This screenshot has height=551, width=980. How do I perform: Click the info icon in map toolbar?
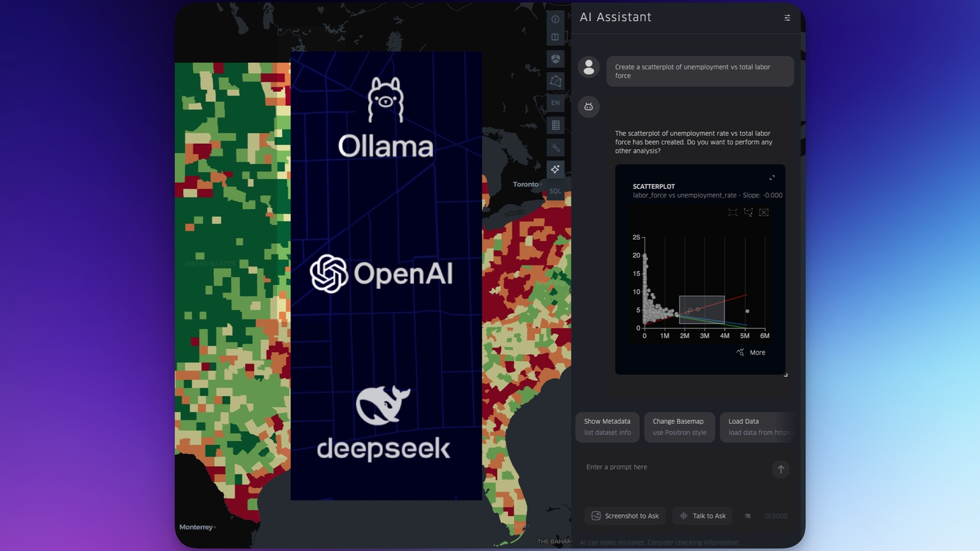[555, 19]
